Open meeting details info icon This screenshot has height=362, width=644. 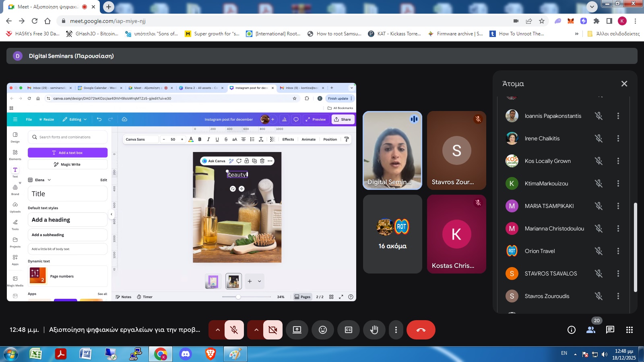[571, 330]
